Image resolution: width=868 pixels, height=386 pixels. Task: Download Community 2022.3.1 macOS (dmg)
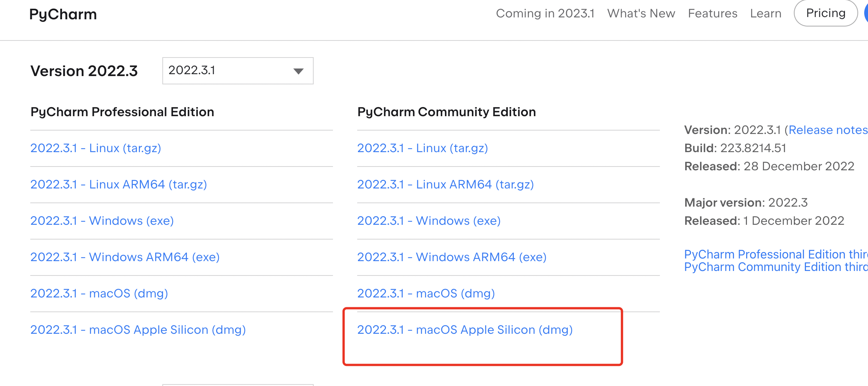click(426, 293)
